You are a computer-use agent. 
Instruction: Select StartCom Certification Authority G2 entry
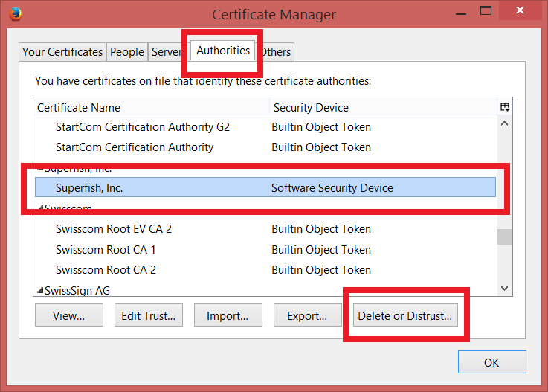(x=142, y=127)
